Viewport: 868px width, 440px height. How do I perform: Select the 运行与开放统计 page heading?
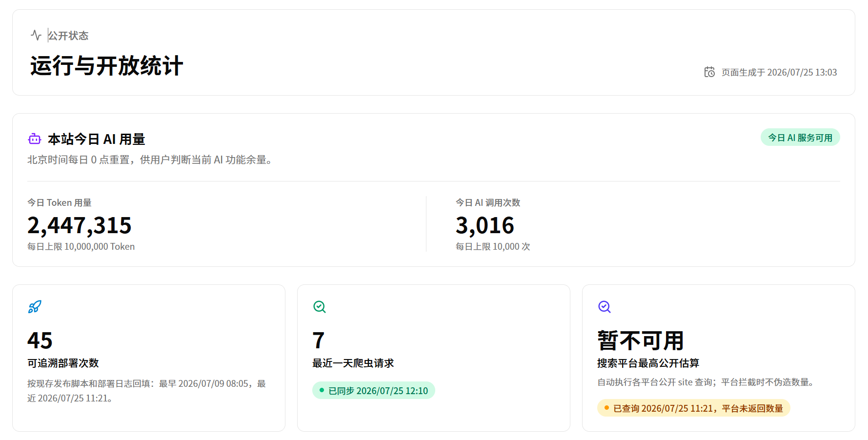107,66
